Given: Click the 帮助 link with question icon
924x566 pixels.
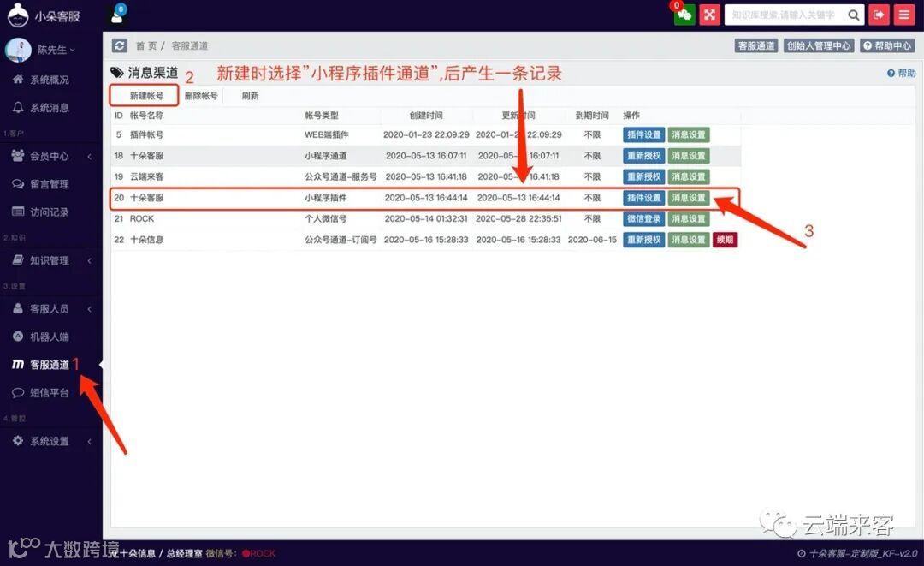Looking at the screenshot, I should [901, 73].
